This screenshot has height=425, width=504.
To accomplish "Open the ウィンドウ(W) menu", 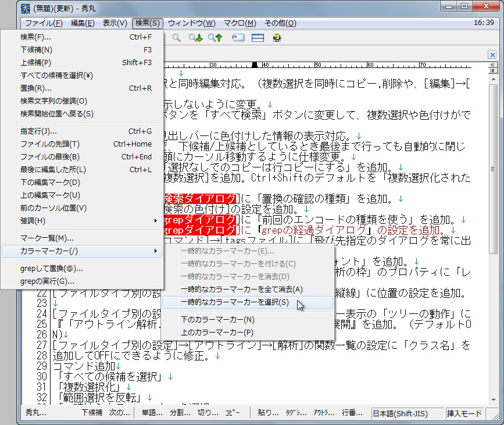I will 192,23.
